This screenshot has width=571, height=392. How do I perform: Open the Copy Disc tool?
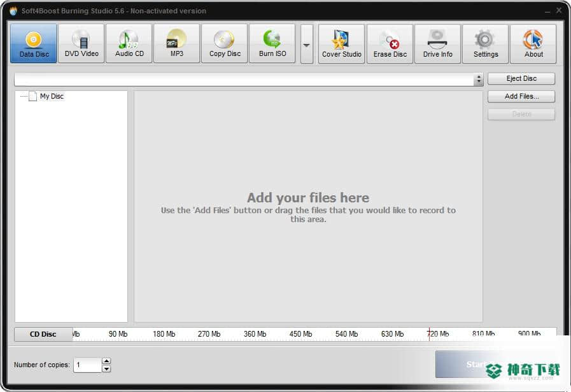pyautogui.click(x=225, y=43)
